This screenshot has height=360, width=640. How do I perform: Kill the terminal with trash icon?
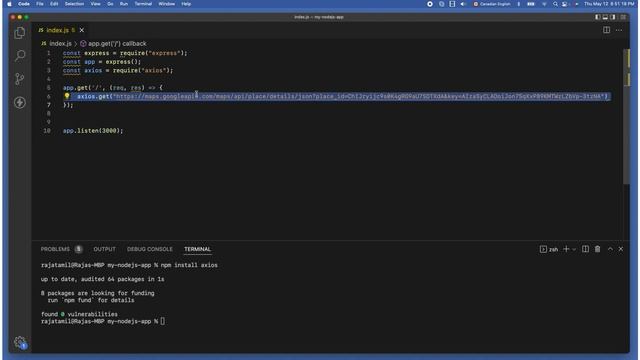(598, 249)
